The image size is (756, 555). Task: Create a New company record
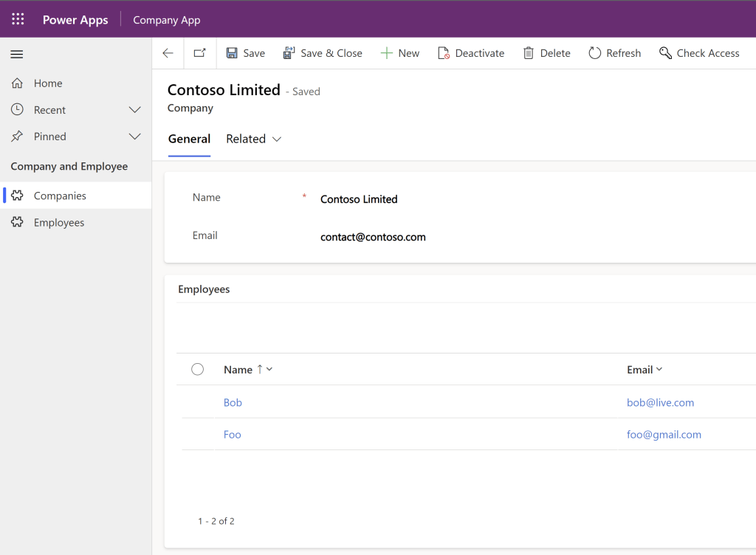click(x=399, y=53)
